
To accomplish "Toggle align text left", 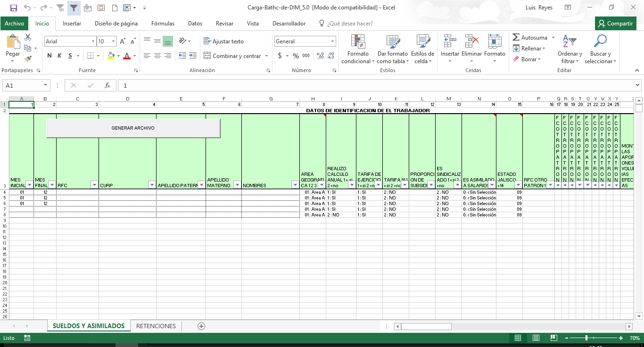I will [x=147, y=56].
